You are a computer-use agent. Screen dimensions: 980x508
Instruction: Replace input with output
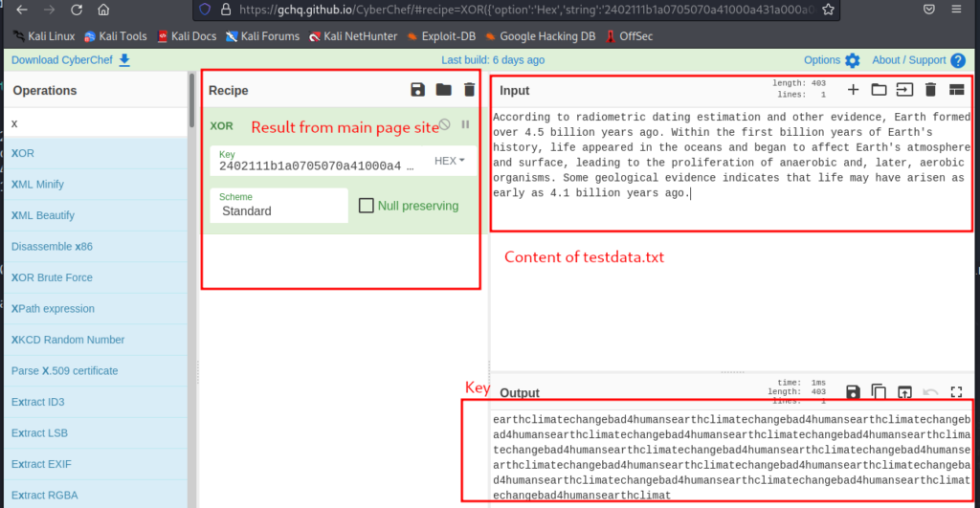tap(904, 392)
